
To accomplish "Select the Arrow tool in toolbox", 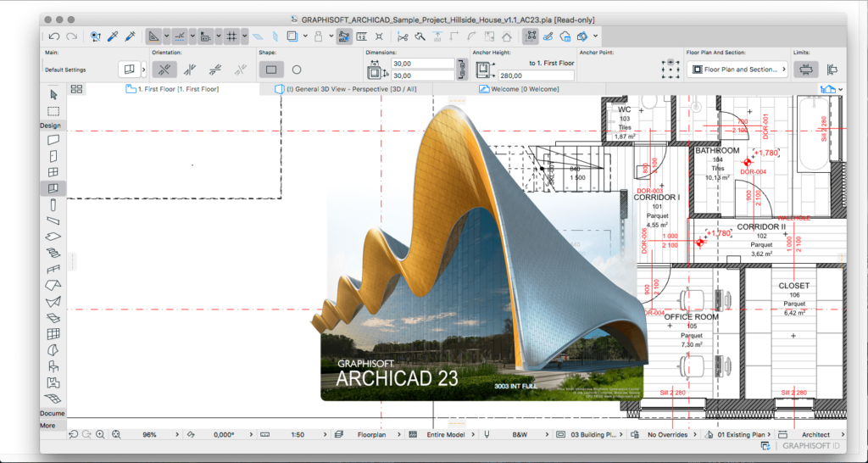I will [53, 94].
